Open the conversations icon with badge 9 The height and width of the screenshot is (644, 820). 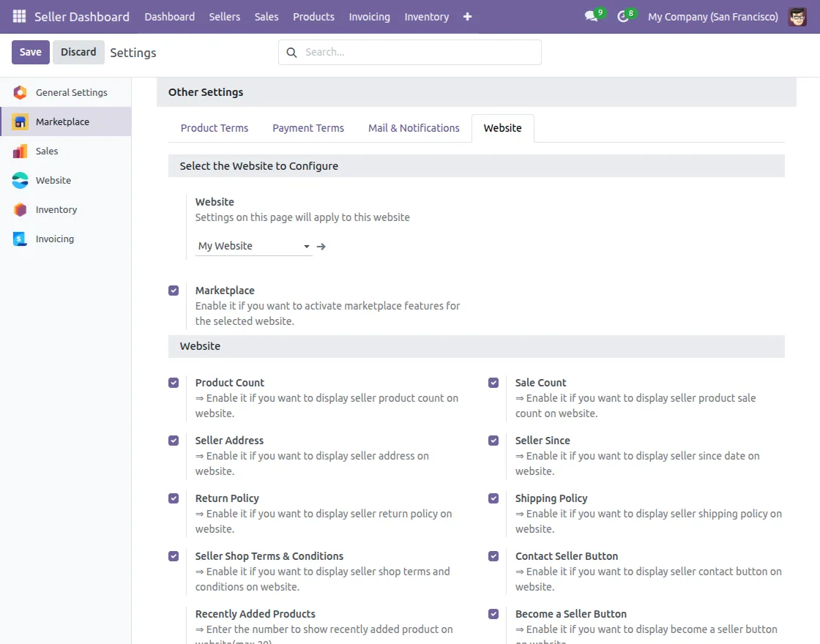click(590, 16)
